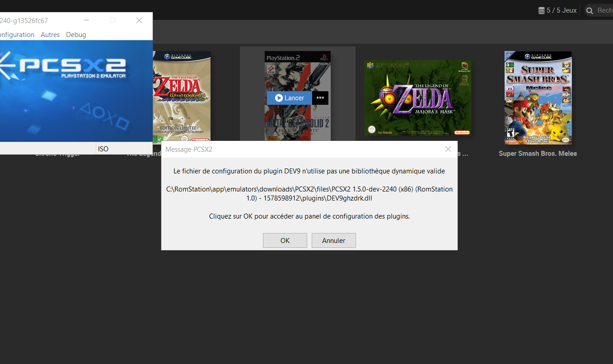The width and height of the screenshot is (613, 364).
Task: Click the 5 / 5 Jeux counter text
Action: coord(562,10)
